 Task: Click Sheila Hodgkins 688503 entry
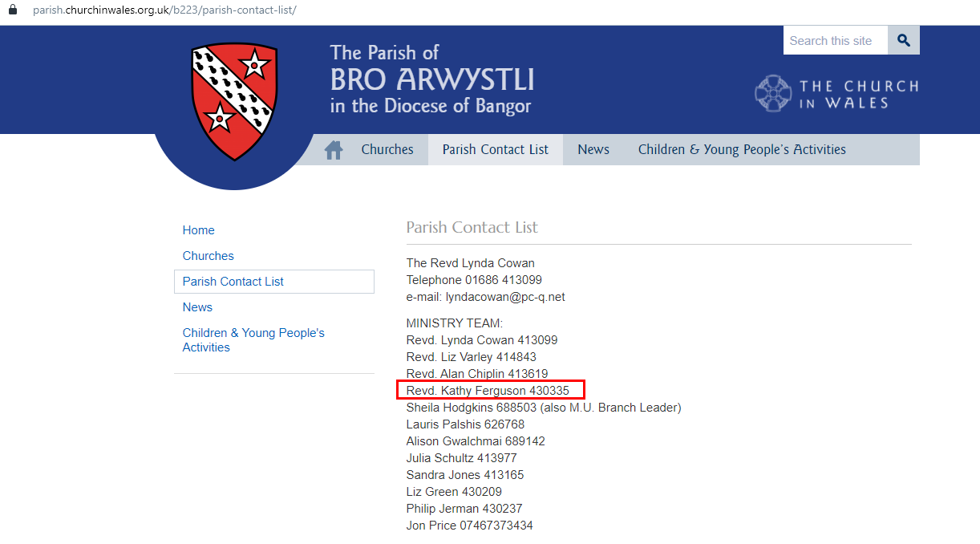pos(544,408)
